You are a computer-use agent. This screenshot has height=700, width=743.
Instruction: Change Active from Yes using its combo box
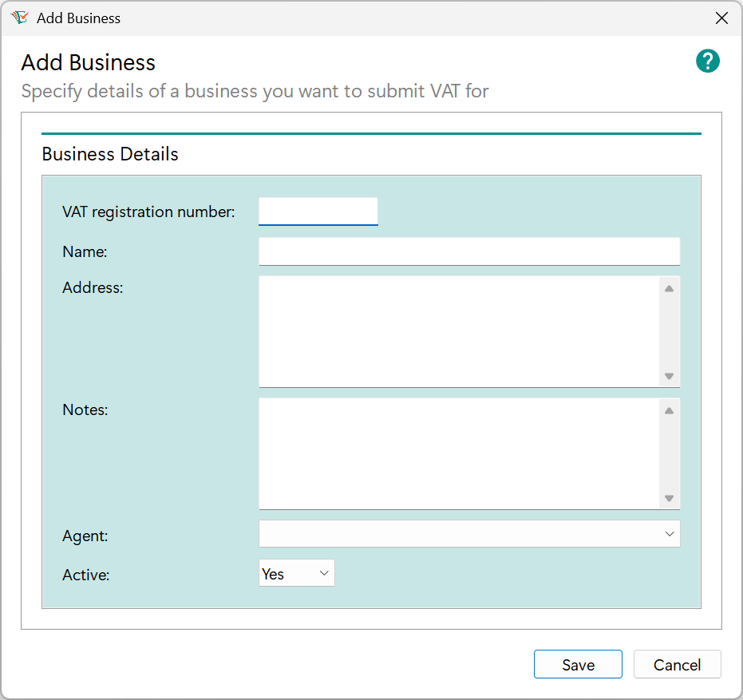296,572
